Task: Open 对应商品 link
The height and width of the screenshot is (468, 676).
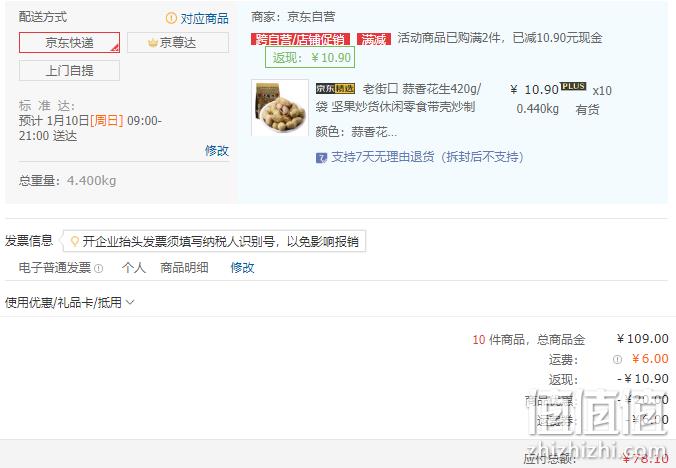Action: pos(204,19)
